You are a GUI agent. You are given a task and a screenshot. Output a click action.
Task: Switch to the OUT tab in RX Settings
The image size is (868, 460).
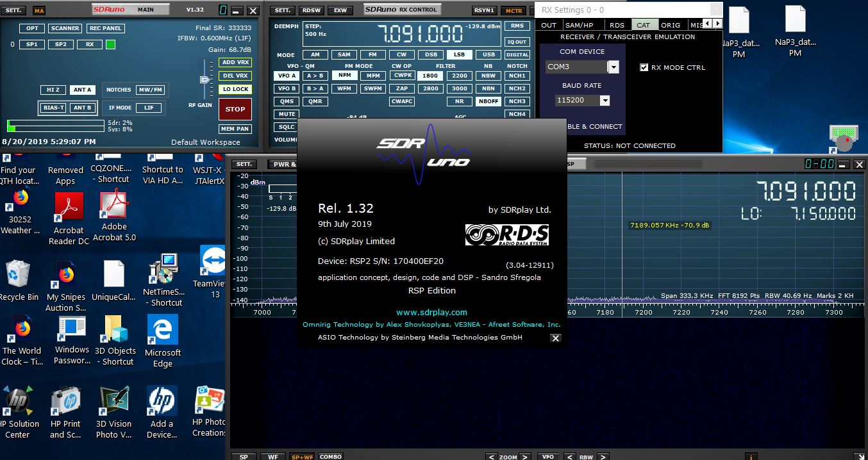(549, 25)
